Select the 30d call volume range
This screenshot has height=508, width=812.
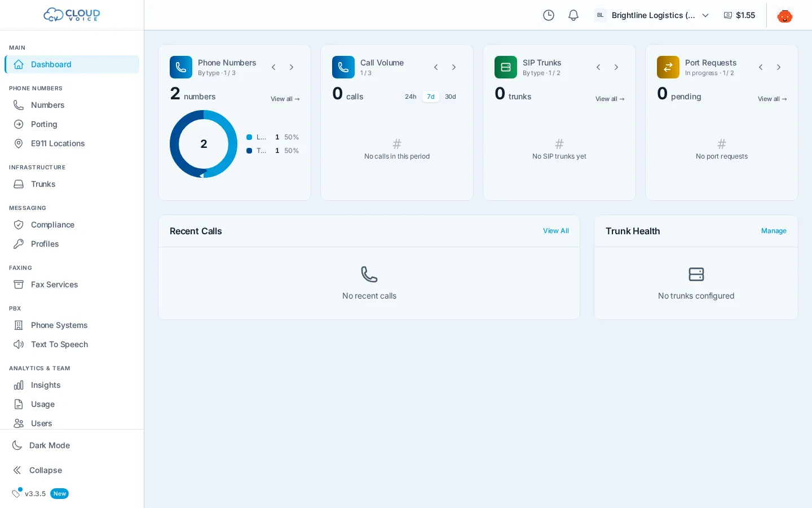click(451, 97)
